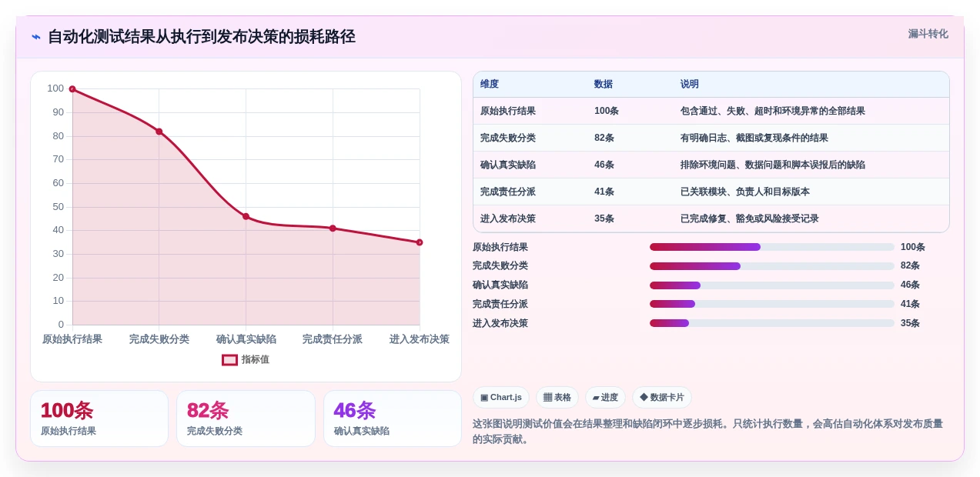Click the chart data point at 完成责任分派
This screenshot has height=477, width=980.
click(x=333, y=228)
